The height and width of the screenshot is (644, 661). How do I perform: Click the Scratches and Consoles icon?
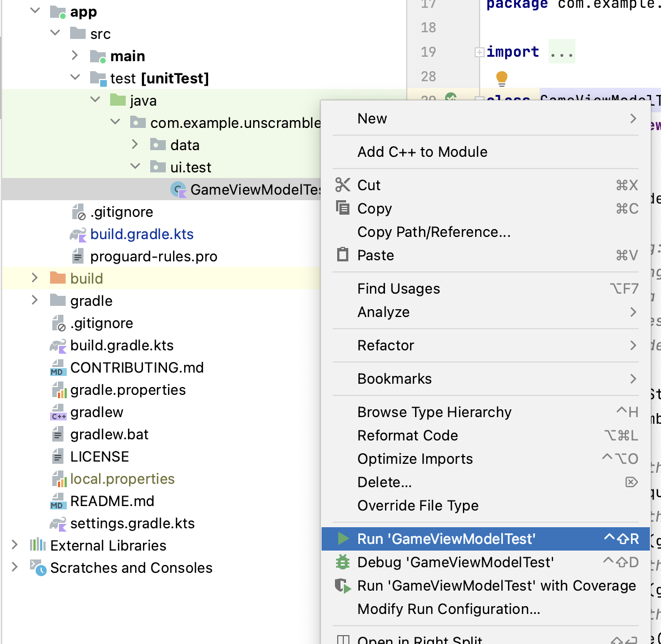pos(37,568)
